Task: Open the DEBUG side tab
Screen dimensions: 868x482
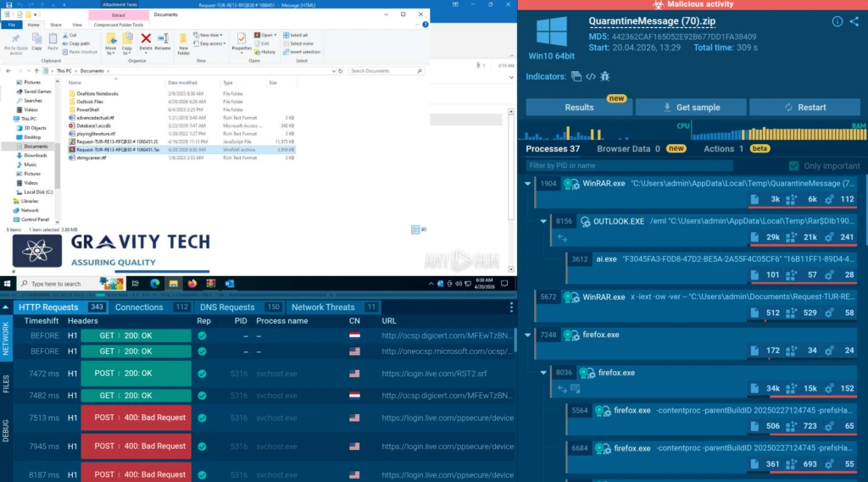Action: [6, 431]
